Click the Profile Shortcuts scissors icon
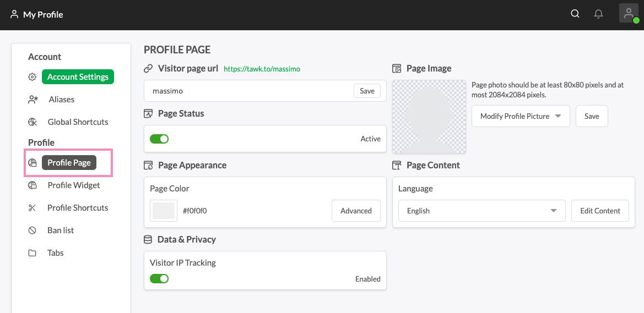The width and height of the screenshot is (644, 313). coord(33,208)
